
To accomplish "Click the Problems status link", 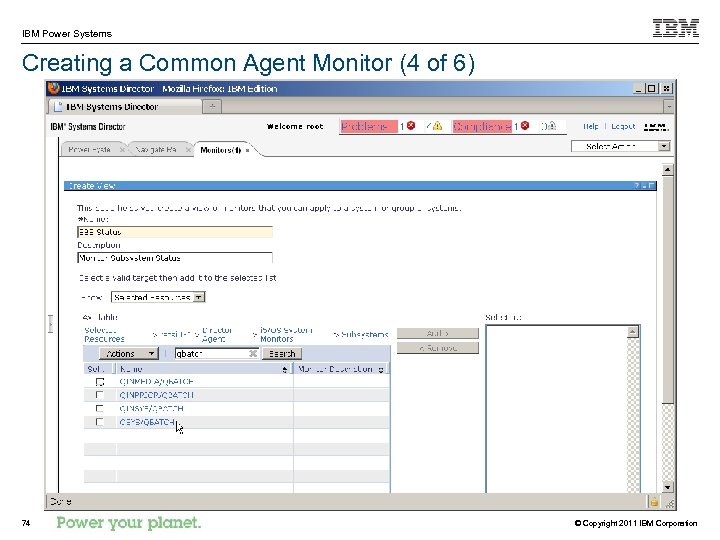I will (x=368, y=126).
